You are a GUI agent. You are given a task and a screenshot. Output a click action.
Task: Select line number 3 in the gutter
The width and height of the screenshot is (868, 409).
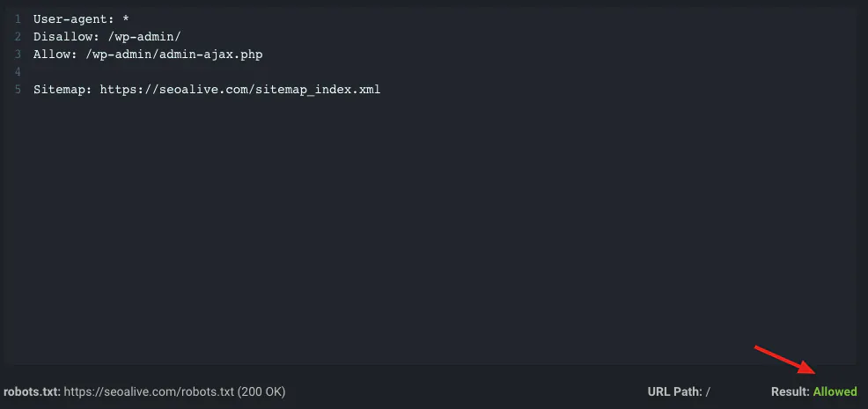[x=18, y=54]
